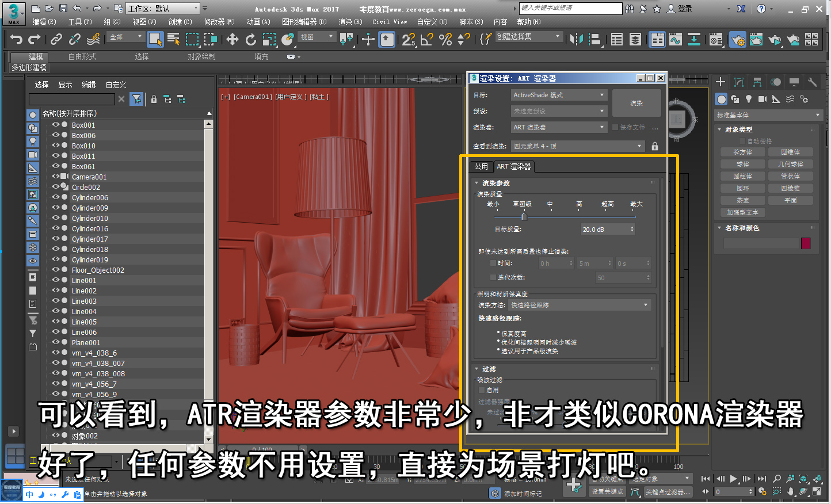Image resolution: width=831 pixels, height=504 pixels.
Task: Select Cameras category in Create panel
Action: pyautogui.click(x=763, y=99)
